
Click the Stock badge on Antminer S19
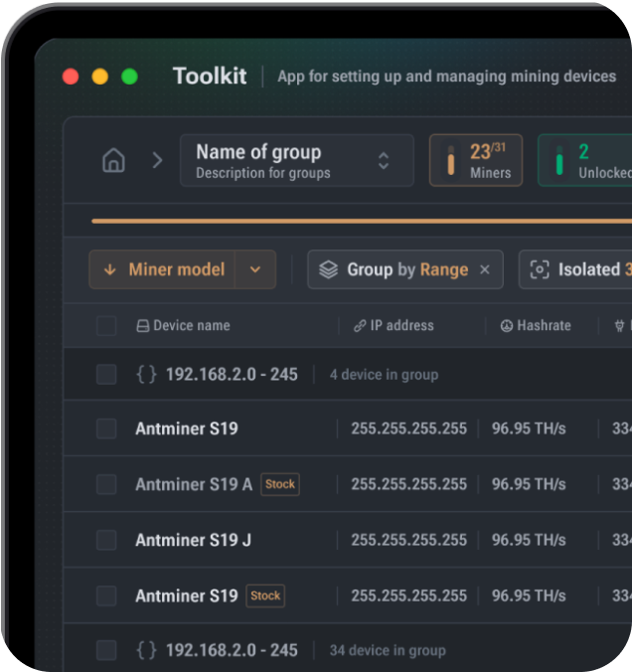[265, 595]
